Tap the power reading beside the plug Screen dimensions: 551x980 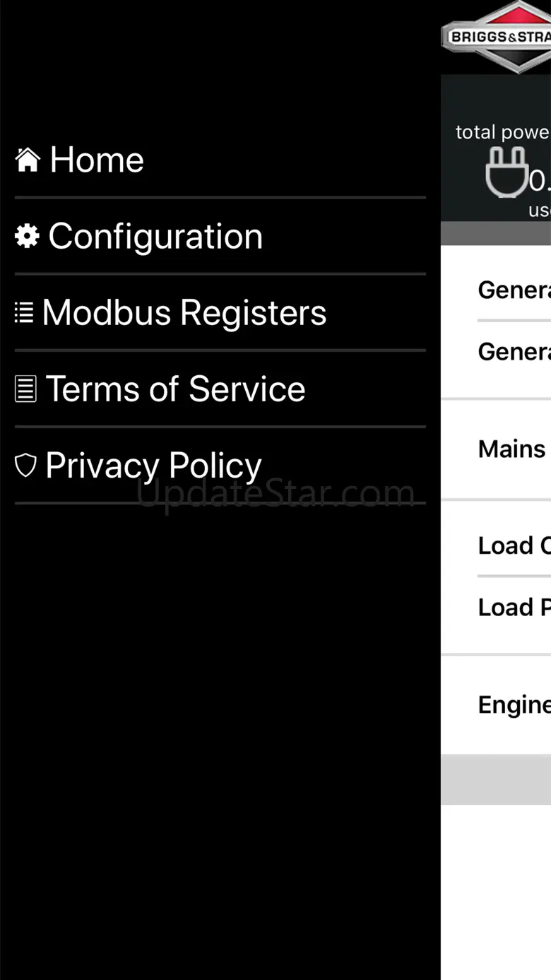pos(540,182)
